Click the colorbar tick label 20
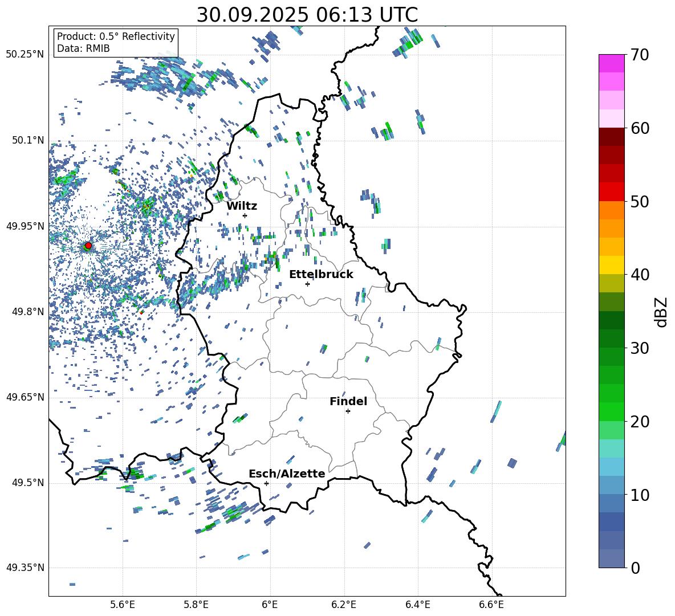Screen dimensions: 675x616 (x=640, y=422)
